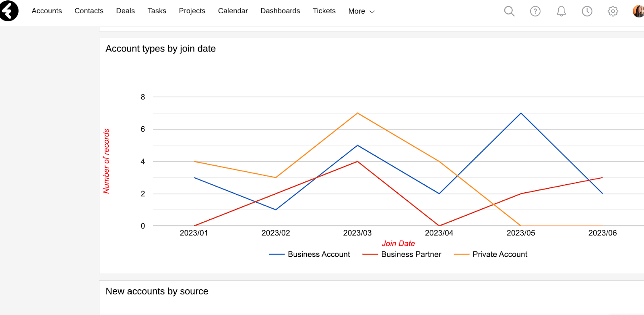Image resolution: width=644 pixels, height=315 pixels.
Task: Open the recent items clock icon
Action: (587, 11)
